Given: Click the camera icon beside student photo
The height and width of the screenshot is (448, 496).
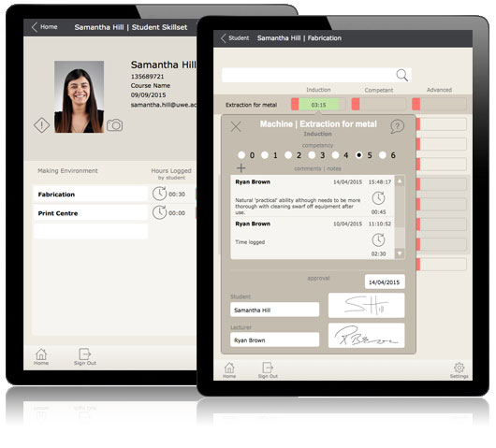Looking at the screenshot, I should [x=114, y=125].
